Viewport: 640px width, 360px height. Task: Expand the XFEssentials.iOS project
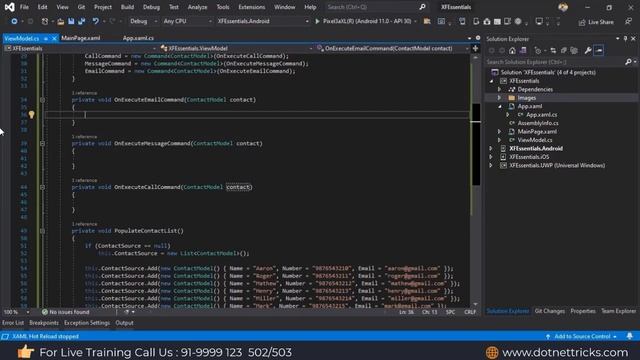click(491, 157)
